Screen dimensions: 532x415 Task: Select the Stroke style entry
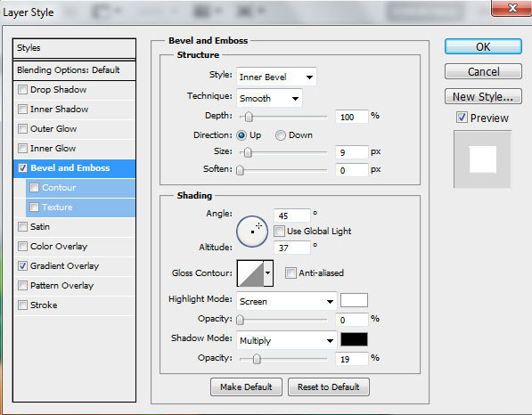(x=74, y=305)
